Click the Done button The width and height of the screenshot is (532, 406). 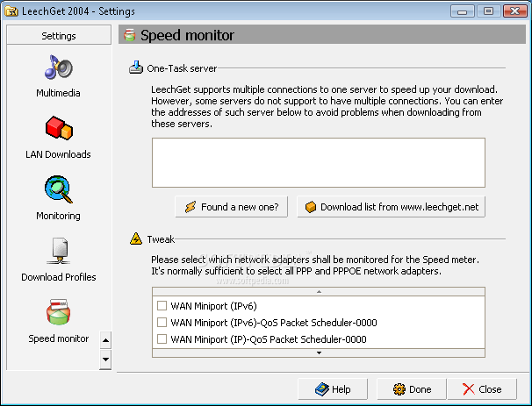412,389
